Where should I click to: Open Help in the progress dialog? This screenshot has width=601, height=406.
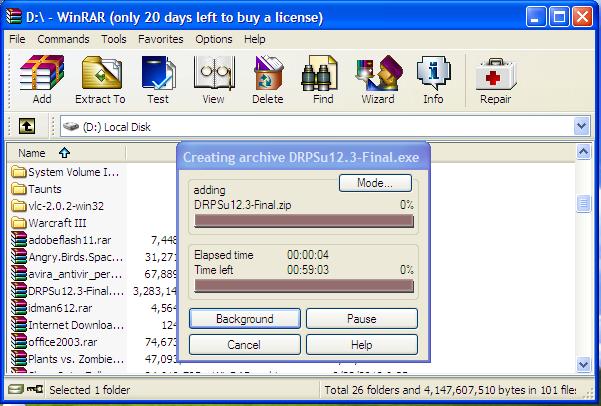tap(361, 345)
